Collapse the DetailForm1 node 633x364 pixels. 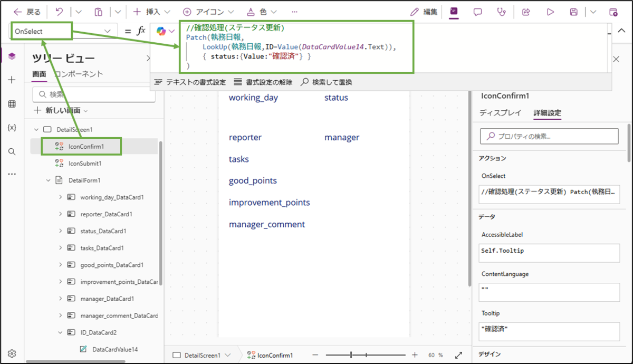point(47,180)
